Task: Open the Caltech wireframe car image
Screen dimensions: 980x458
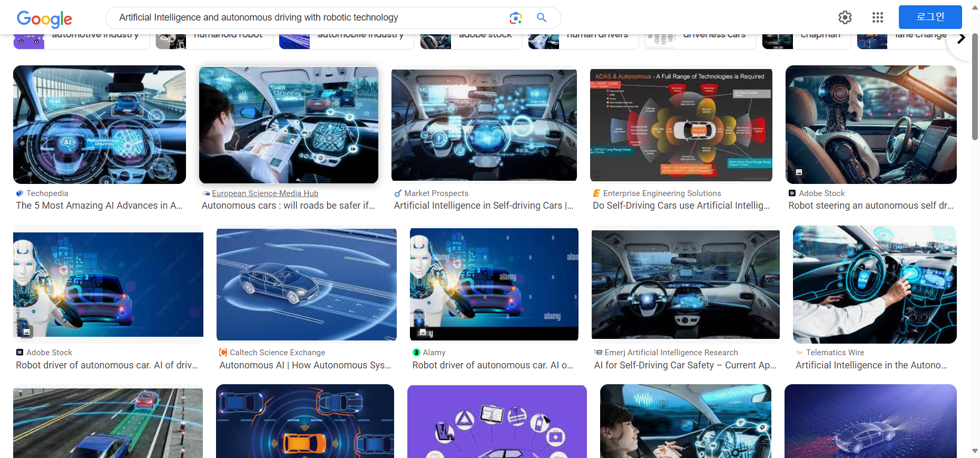Action: tap(307, 285)
